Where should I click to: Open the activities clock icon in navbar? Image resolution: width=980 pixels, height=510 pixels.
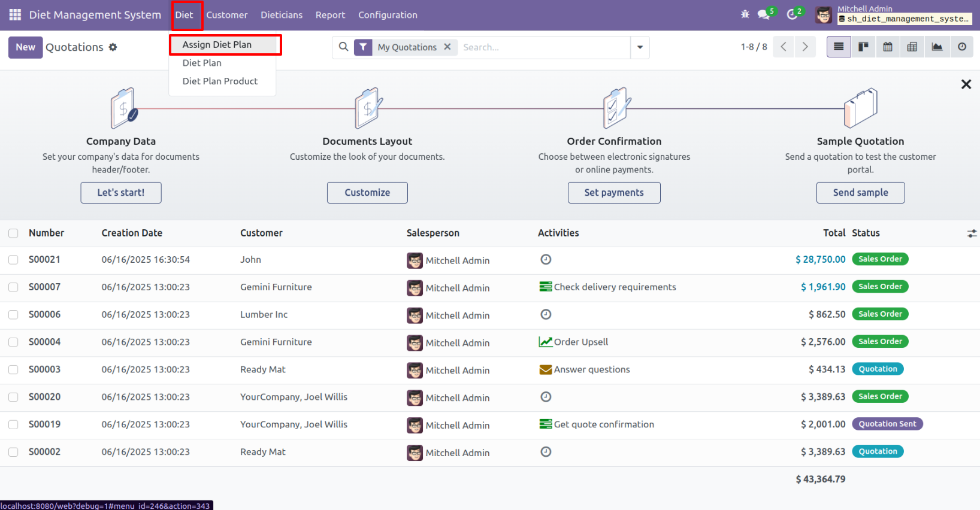[793, 14]
